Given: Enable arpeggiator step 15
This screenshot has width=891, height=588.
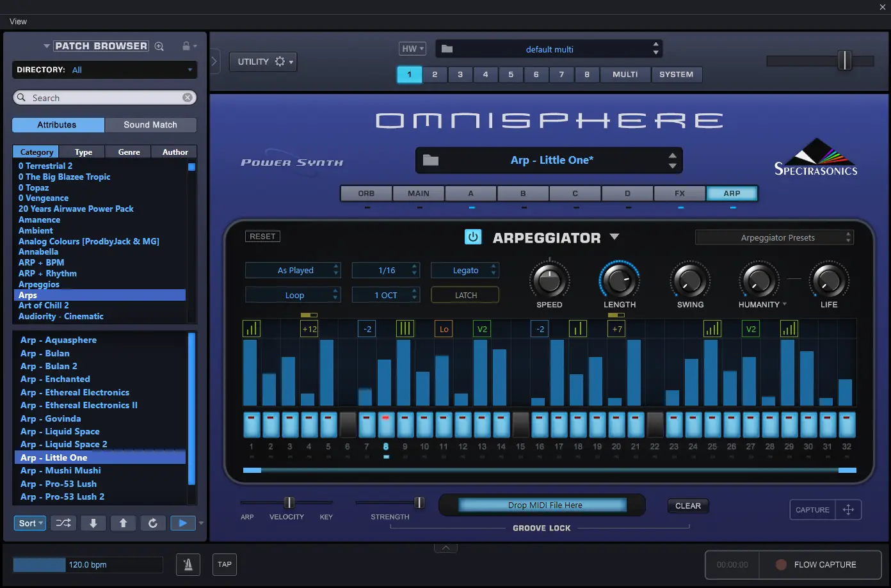Looking at the screenshot, I should 520,424.
